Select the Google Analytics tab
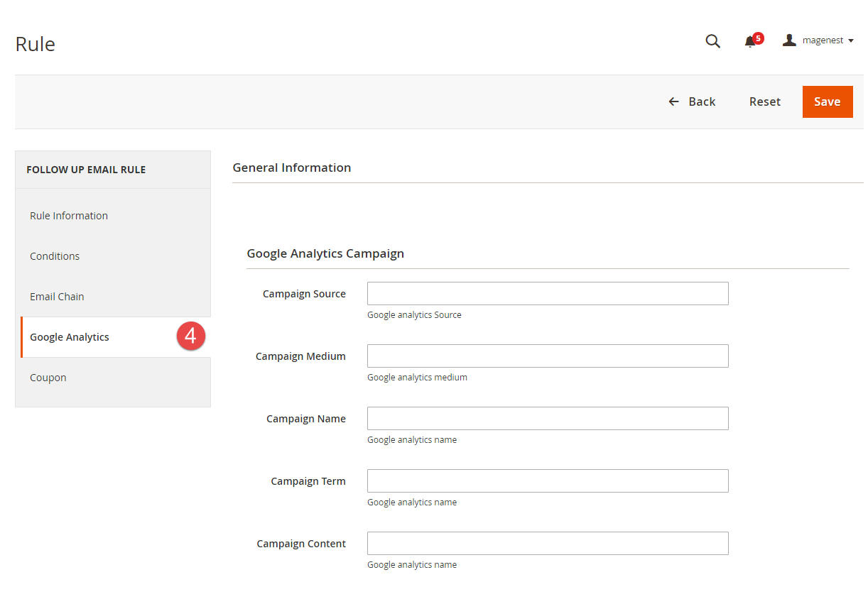The image size is (868, 609). pos(70,337)
